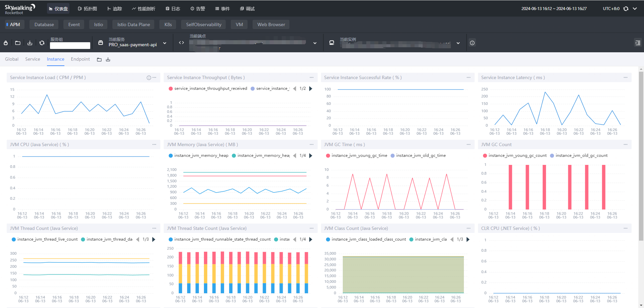The width and height of the screenshot is (644, 308).
Task: Go to next legend page in Class Count
Action: (x=468, y=239)
